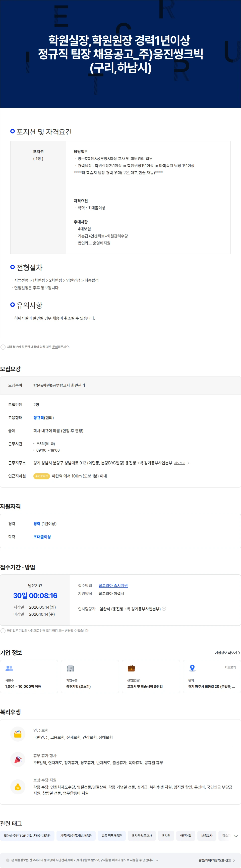The image size is (241, 868).
Task: Click the blue 경력 qualification link
Action: (37, 524)
